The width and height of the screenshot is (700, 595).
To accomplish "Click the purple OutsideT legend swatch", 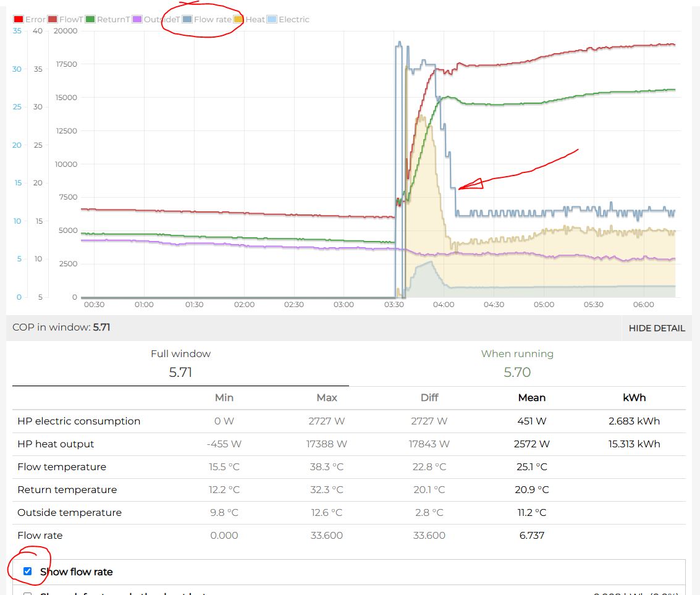I will (137, 20).
